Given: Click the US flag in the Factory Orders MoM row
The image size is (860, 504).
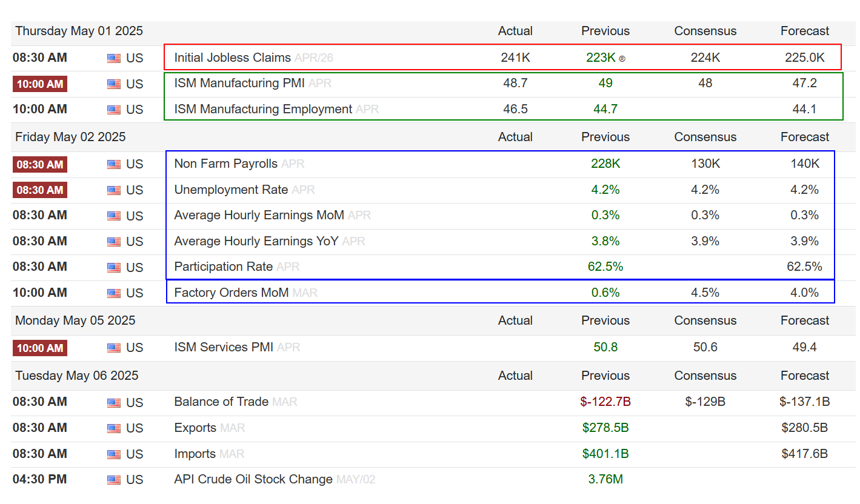Looking at the screenshot, I should point(114,294).
